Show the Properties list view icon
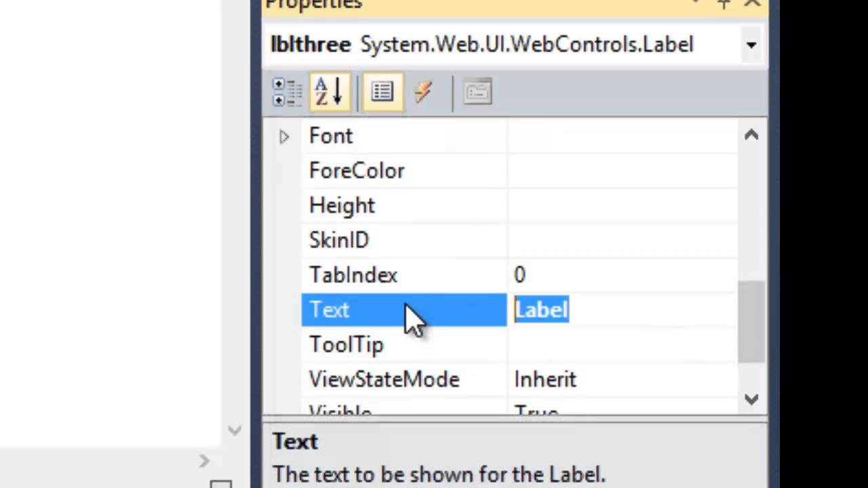Screen dimensions: 868x488 point(382,92)
